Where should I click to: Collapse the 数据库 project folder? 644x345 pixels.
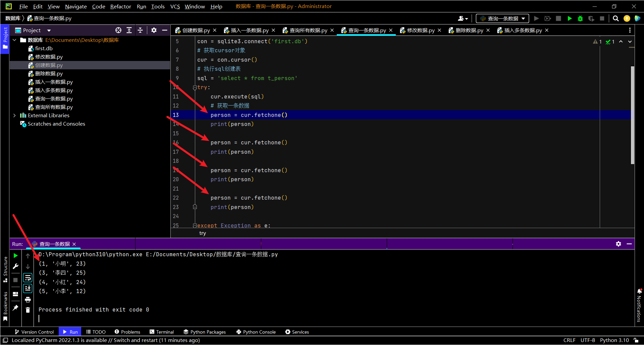[x=14, y=40]
